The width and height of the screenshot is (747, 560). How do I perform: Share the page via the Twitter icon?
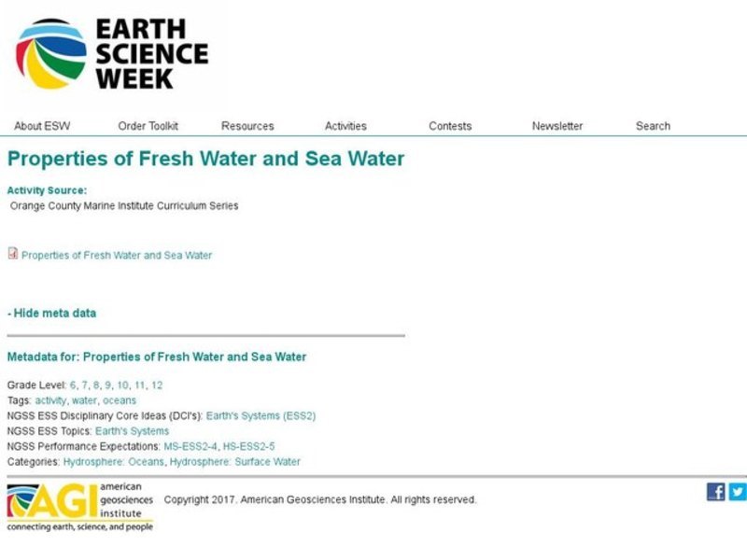coord(738,492)
